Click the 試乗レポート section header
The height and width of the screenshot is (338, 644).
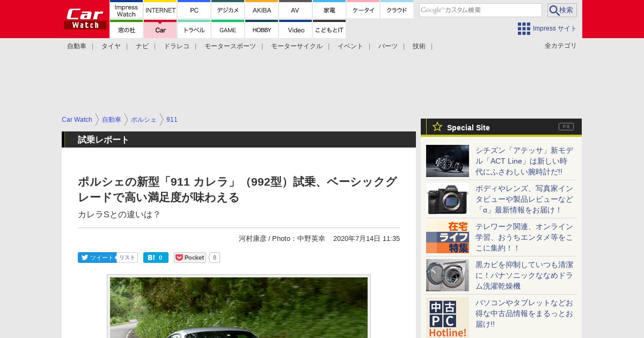click(x=239, y=139)
